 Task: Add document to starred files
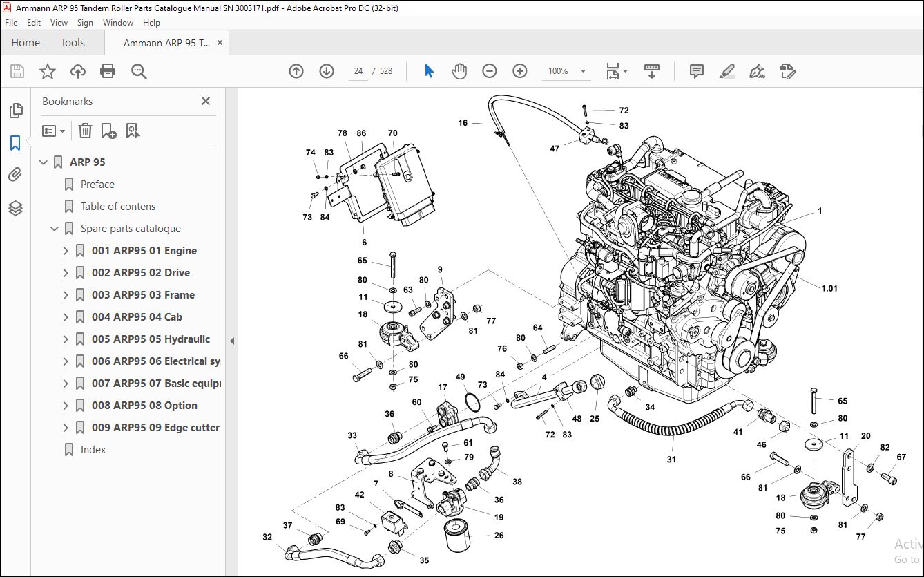pos(47,71)
